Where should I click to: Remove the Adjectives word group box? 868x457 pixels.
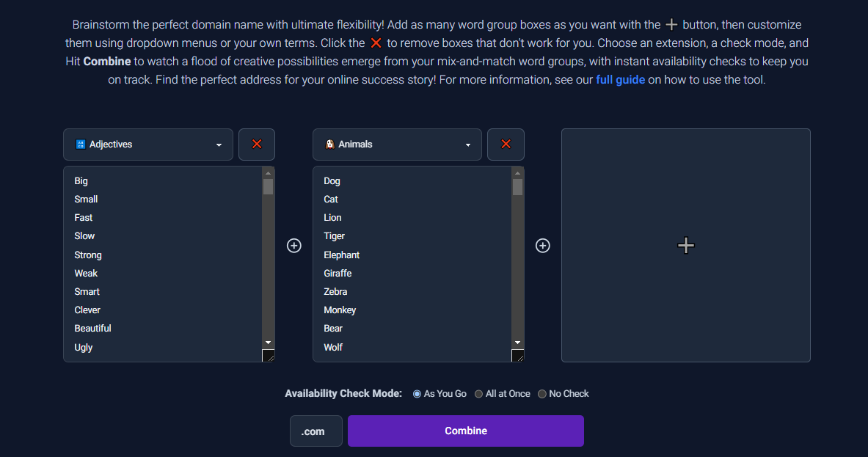(256, 145)
